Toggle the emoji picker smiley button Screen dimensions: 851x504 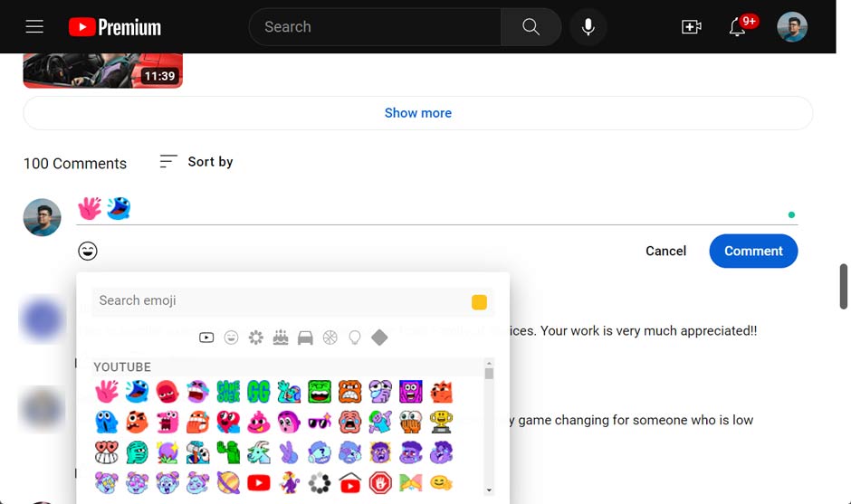88,251
